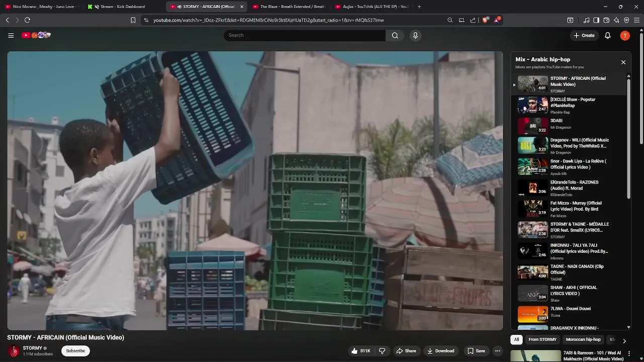The width and height of the screenshot is (644, 362).
Task: Play STORMY & TAGNE - MÉDAILLE D'OR
Action: point(570,230)
